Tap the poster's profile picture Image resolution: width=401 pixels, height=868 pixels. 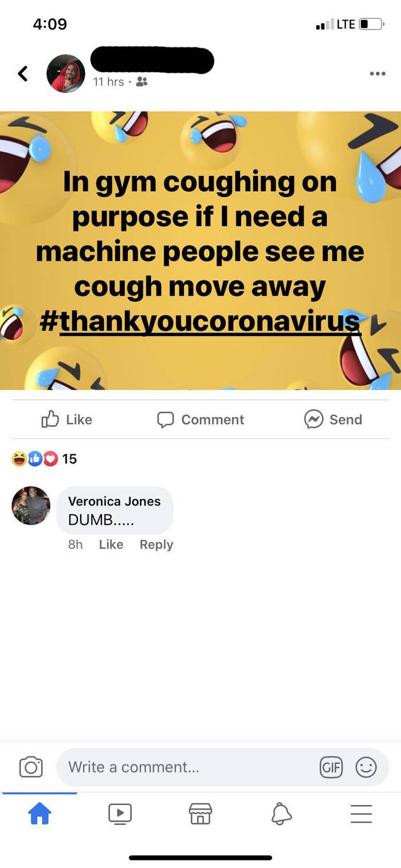[x=66, y=73]
